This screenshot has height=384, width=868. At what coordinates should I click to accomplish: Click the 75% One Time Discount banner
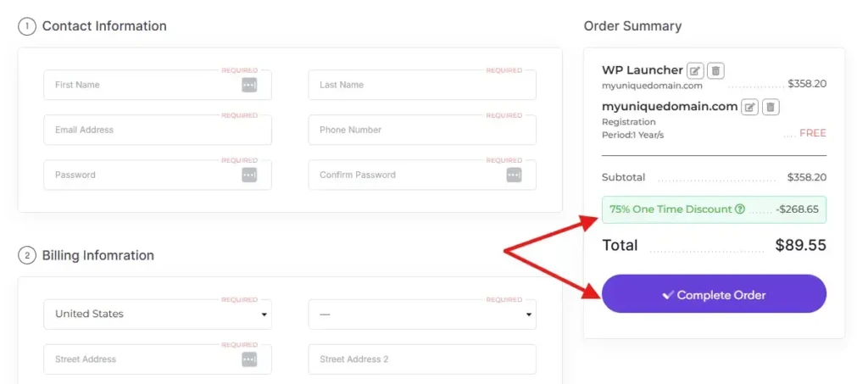click(714, 209)
